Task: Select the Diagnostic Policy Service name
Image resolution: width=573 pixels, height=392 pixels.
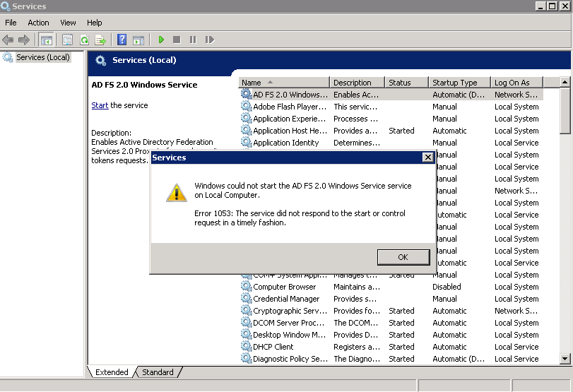Action: click(290, 359)
